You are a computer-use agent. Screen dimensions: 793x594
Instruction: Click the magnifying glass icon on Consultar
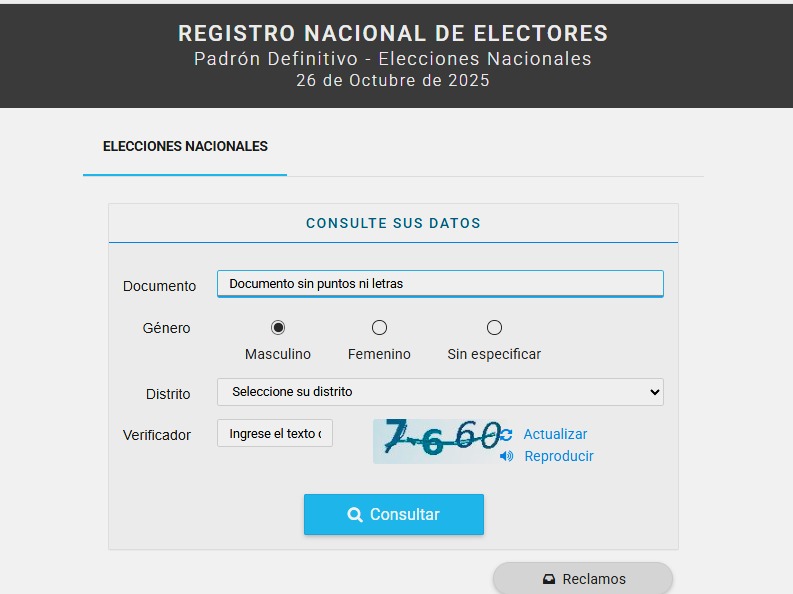point(355,515)
